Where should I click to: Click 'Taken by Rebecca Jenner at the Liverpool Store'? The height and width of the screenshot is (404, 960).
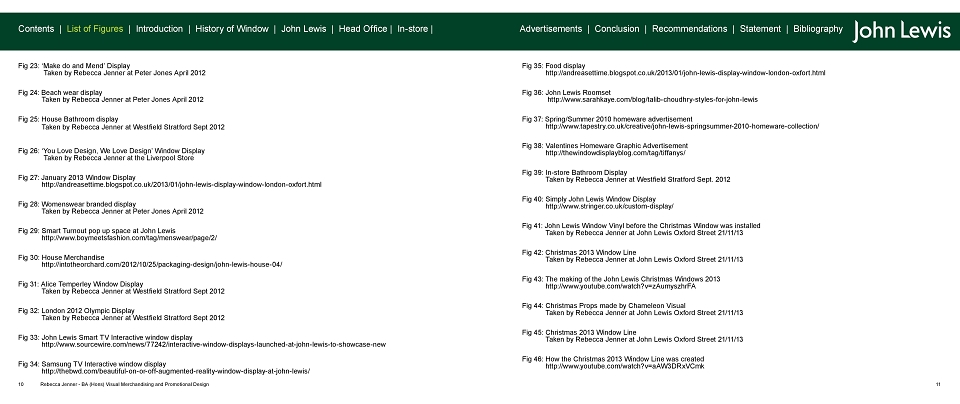[x=119, y=158]
